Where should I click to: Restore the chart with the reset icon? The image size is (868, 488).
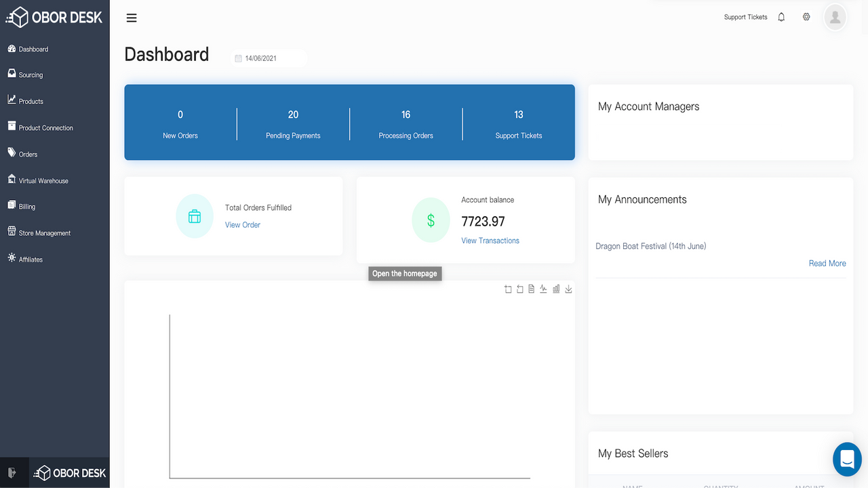519,289
